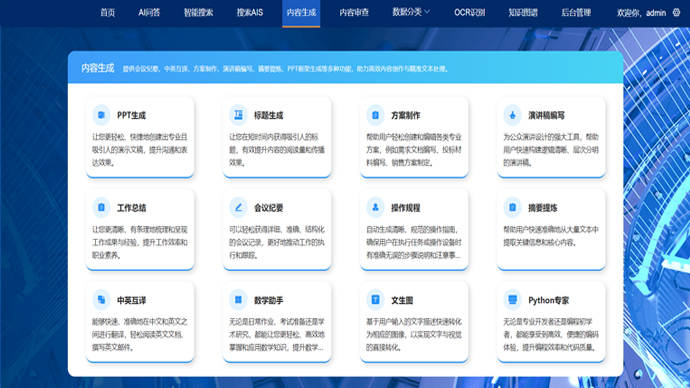690x388 pixels.
Task: Open the 数学助手 title link
Action: click(x=268, y=300)
